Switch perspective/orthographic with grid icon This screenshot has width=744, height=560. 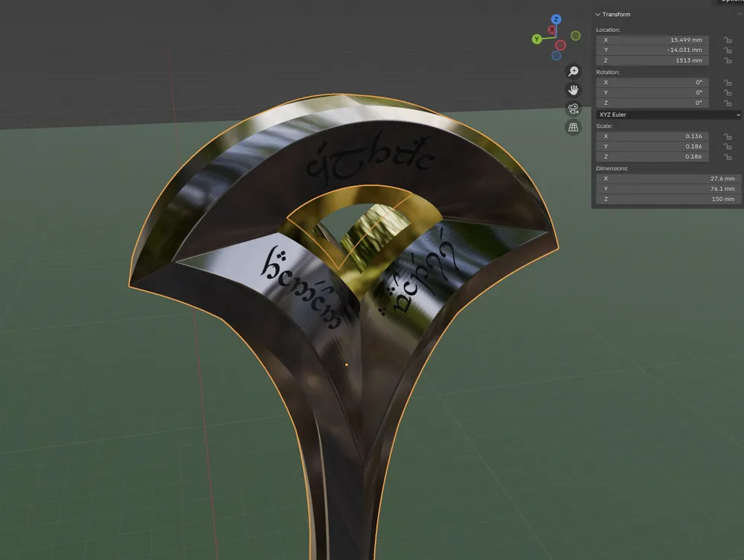573,127
